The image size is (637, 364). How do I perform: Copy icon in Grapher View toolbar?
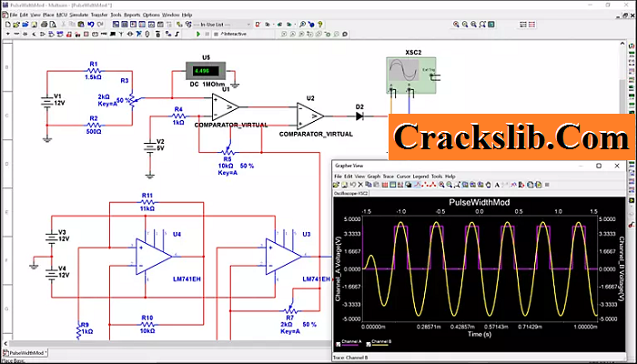click(x=368, y=185)
